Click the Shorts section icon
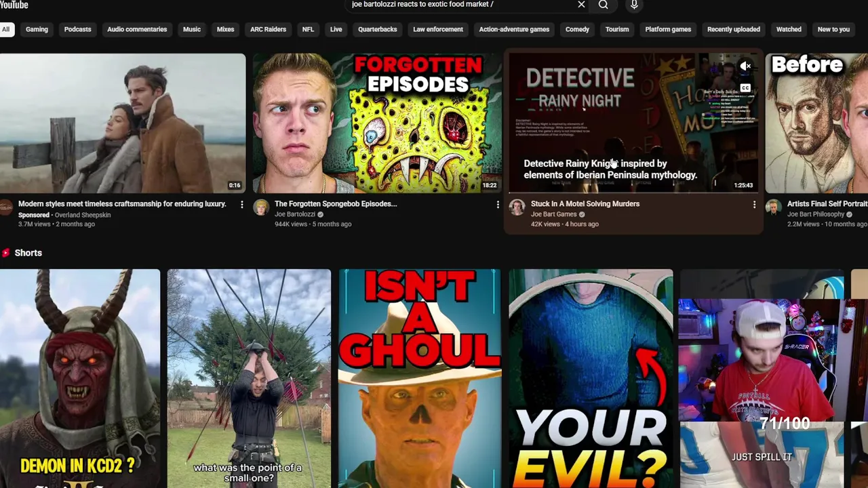The height and width of the screenshot is (488, 868). [x=5, y=253]
